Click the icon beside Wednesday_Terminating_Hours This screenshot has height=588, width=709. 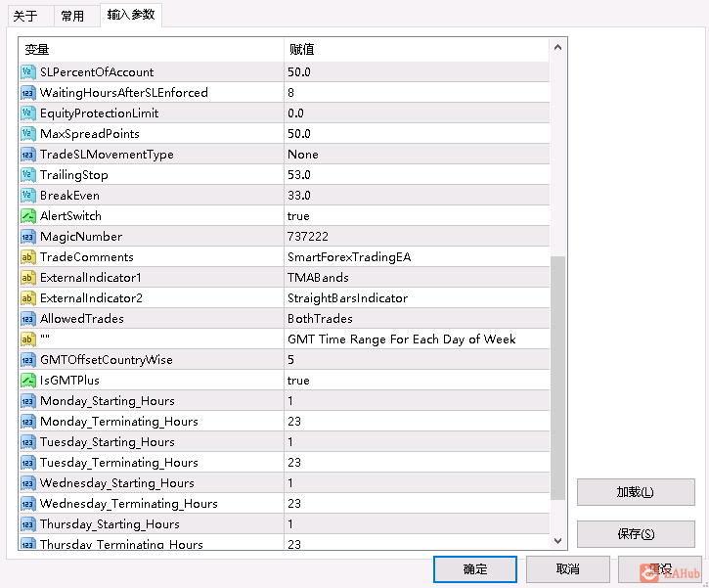(x=28, y=504)
